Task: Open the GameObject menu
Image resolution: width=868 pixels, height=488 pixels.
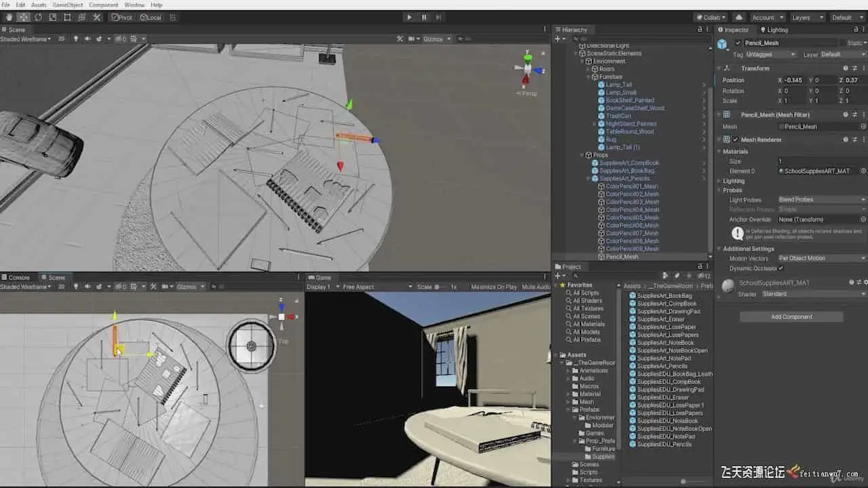Action: 68,5
